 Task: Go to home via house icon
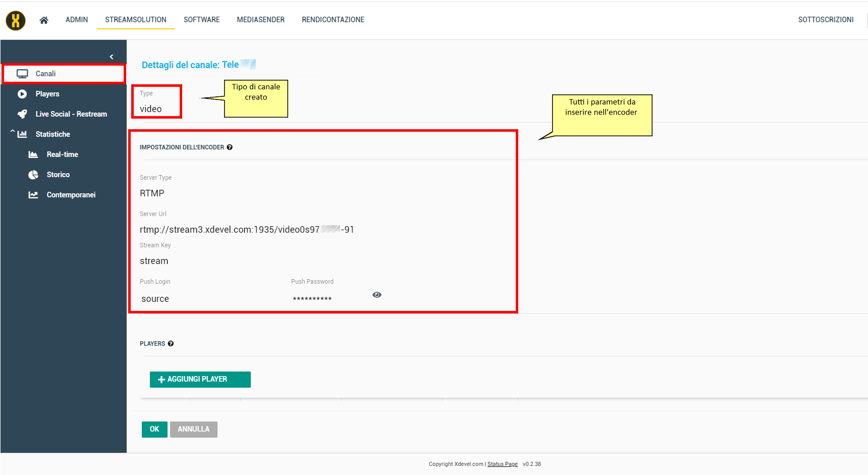44,20
